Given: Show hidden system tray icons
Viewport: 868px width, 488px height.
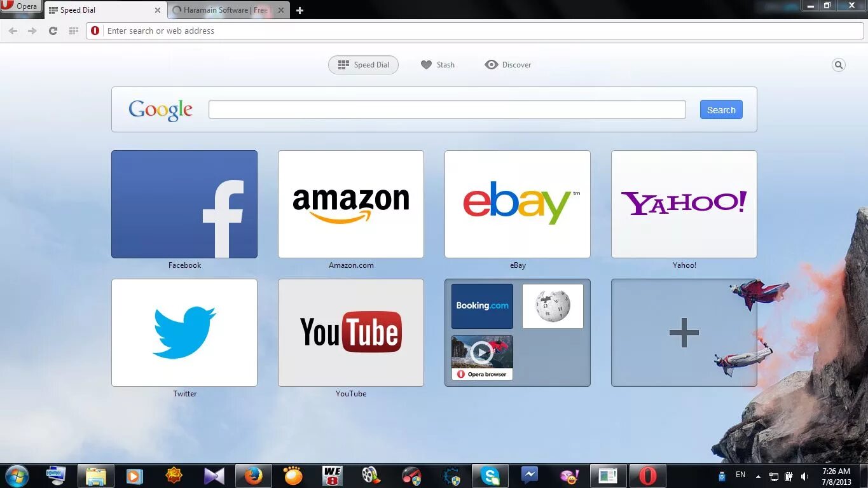Looking at the screenshot, I should coord(757,475).
